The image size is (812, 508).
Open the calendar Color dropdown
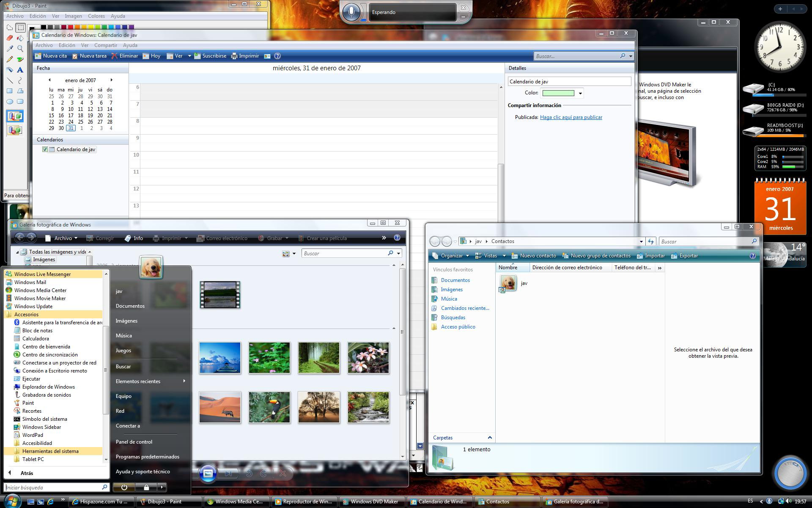click(580, 93)
